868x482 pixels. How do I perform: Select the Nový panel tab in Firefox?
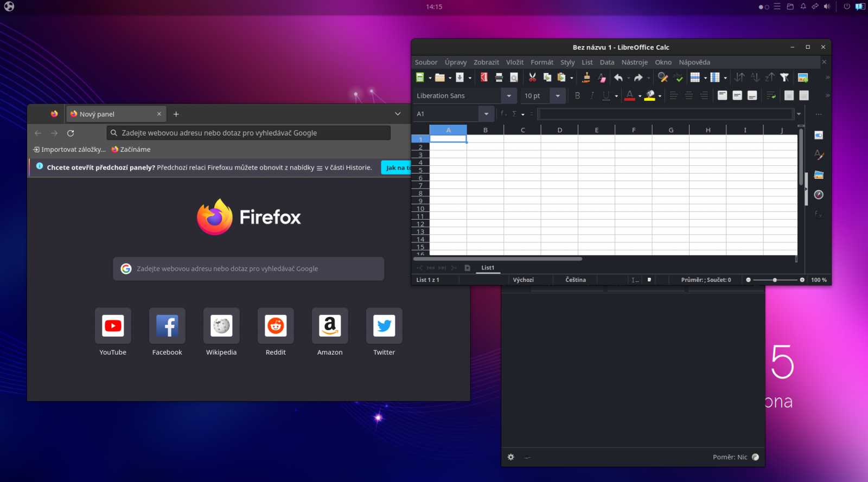(116, 114)
